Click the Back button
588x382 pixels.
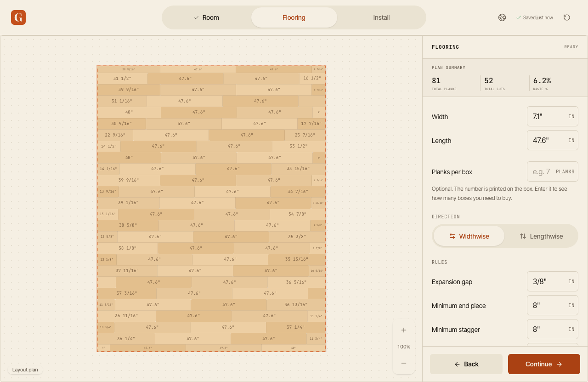pos(466,364)
